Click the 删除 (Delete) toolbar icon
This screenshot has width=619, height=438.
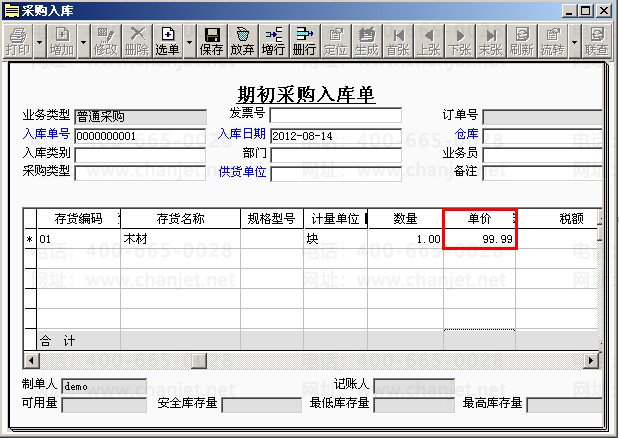tap(137, 41)
